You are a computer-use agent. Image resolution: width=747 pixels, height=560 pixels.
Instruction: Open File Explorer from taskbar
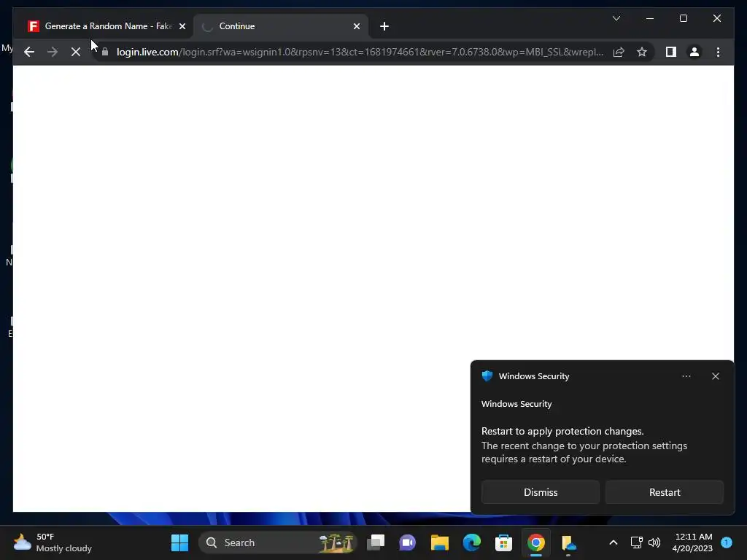coord(440,542)
